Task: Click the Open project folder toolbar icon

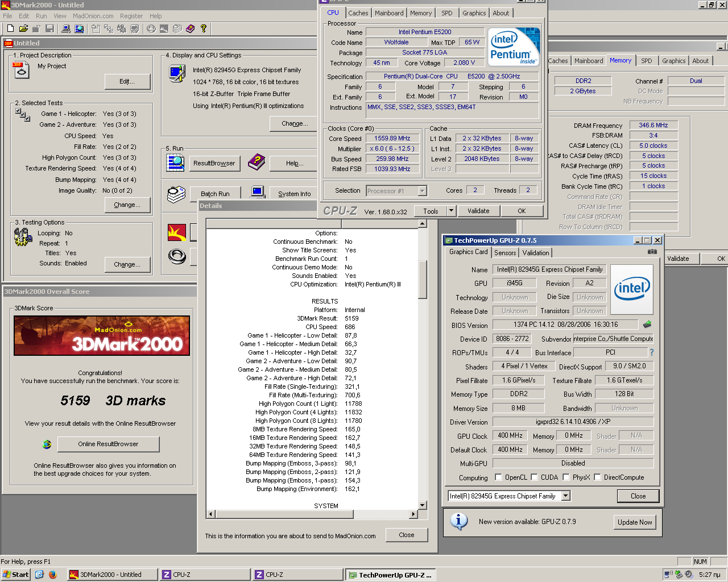Action: click(x=23, y=28)
